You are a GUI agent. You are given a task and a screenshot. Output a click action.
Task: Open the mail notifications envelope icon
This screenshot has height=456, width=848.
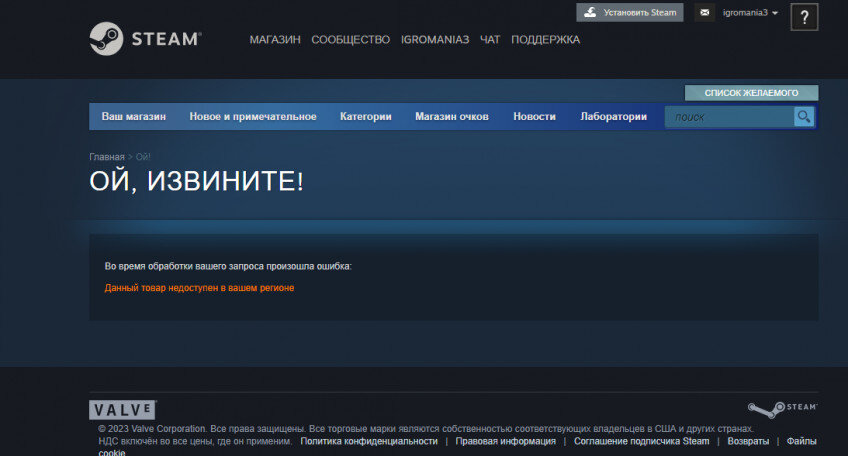coord(705,12)
